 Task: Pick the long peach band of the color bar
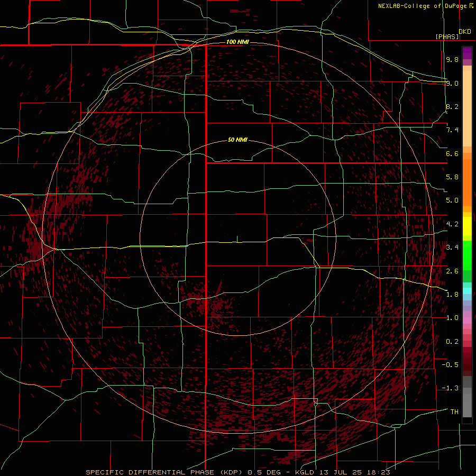[x=467, y=108]
